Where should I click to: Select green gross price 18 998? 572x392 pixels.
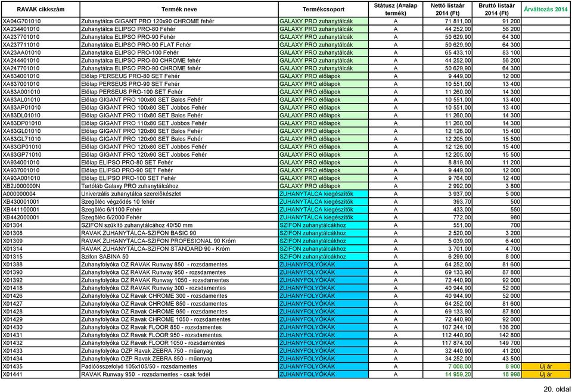[x=496, y=374]
